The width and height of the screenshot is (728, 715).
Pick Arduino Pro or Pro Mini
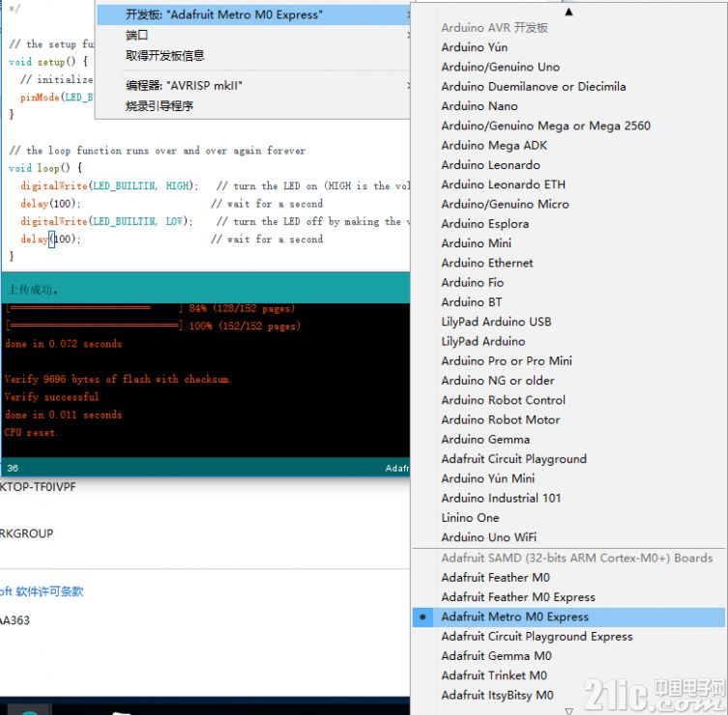[568, 360]
